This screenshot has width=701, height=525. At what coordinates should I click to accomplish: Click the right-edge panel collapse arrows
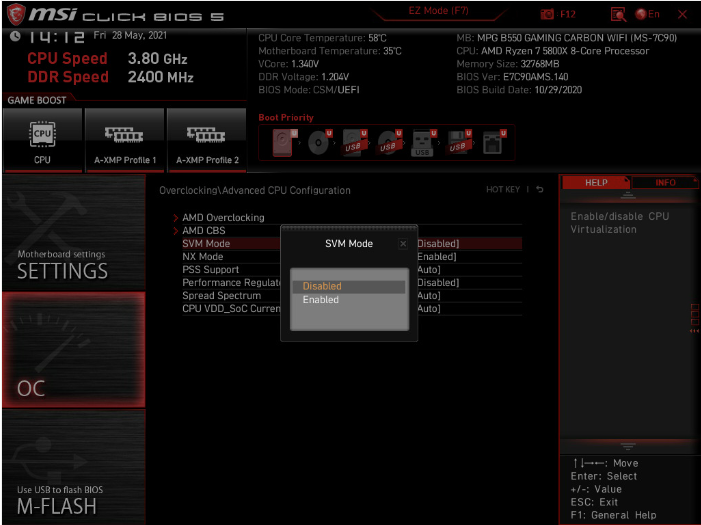(x=694, y=331)
